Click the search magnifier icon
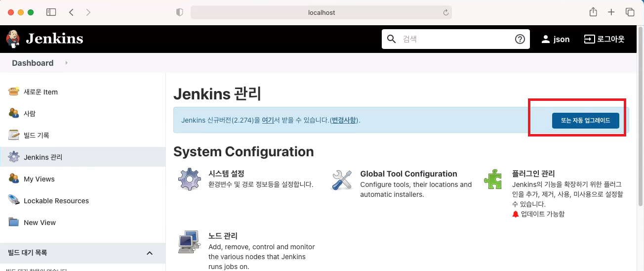This screenshot has height=271, width=644. (392, 39)
